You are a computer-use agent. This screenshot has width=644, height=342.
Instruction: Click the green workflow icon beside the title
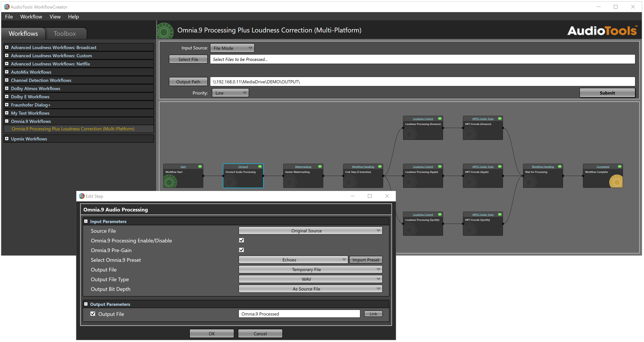click(x=165, y=31)
